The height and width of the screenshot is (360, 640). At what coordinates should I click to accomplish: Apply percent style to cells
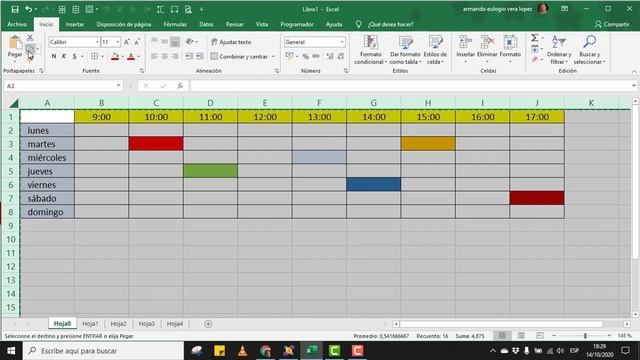pyautogui.click(x=305, y=56)
